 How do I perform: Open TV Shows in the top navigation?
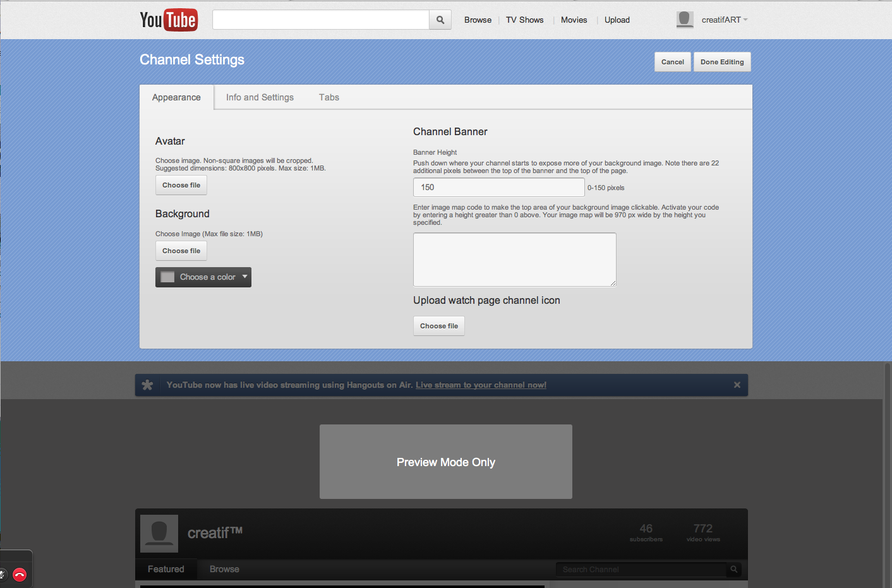tap(524, 20)
